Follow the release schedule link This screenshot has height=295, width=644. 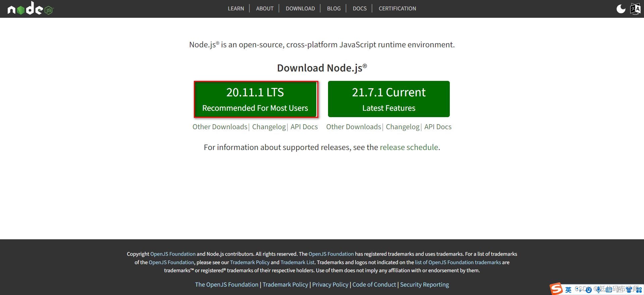click(x=409, y=147)
